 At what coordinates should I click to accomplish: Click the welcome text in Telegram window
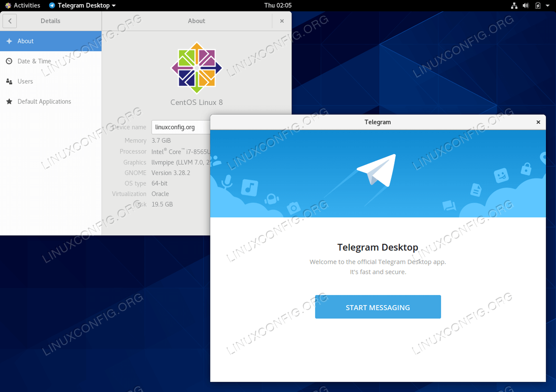378,267
